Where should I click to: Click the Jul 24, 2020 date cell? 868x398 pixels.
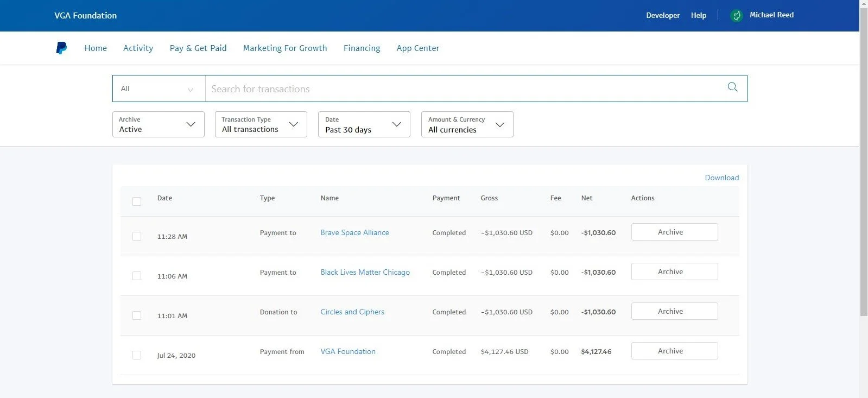pyautogui.click(x=176, y=356)
